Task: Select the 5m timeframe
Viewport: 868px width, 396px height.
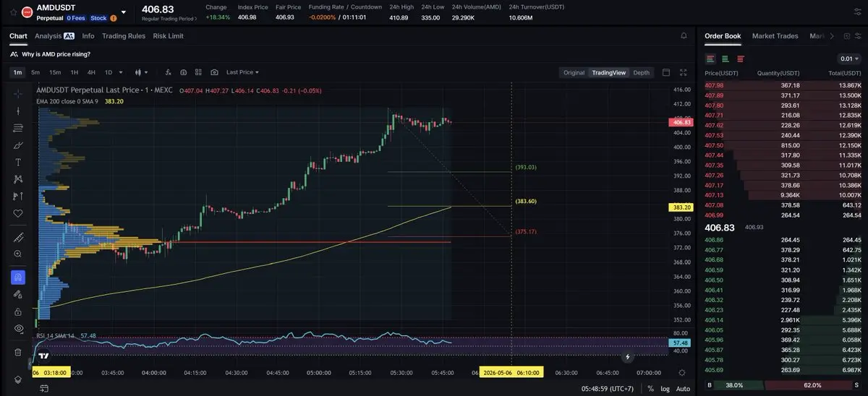Action: (x=35, y=72)
